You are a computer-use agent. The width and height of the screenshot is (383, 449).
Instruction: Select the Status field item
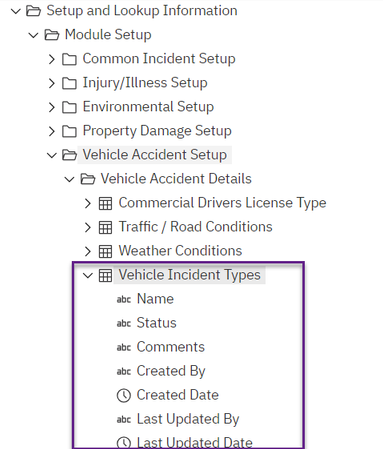coord(156,323)
